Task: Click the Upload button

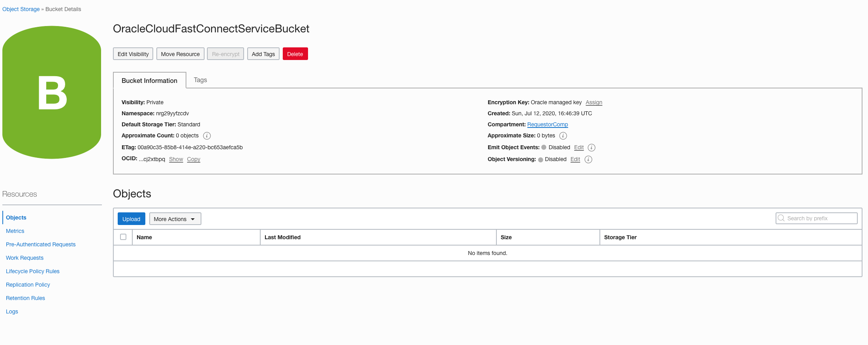Action: tap(131, 219)
